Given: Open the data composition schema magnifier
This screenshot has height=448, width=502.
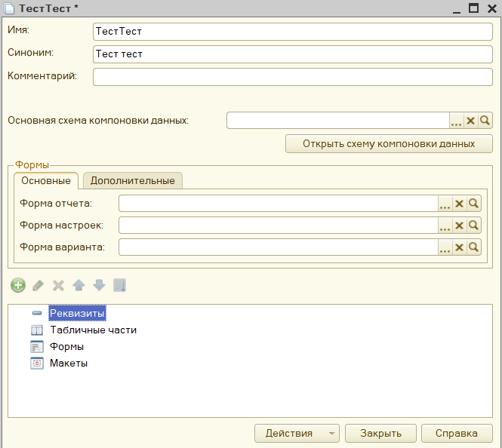Looking at the screenshot, I should [x=485, y=121].
